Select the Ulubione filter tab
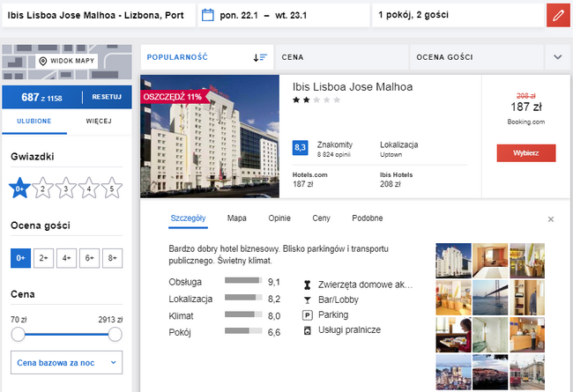573x392 pixels. click(x=34, y=122)
